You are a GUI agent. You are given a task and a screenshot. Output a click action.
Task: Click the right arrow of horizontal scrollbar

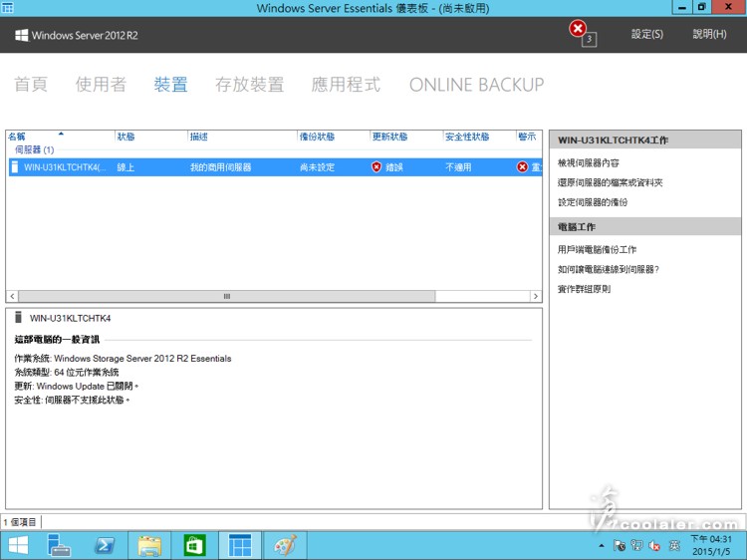tap(536, 297)
